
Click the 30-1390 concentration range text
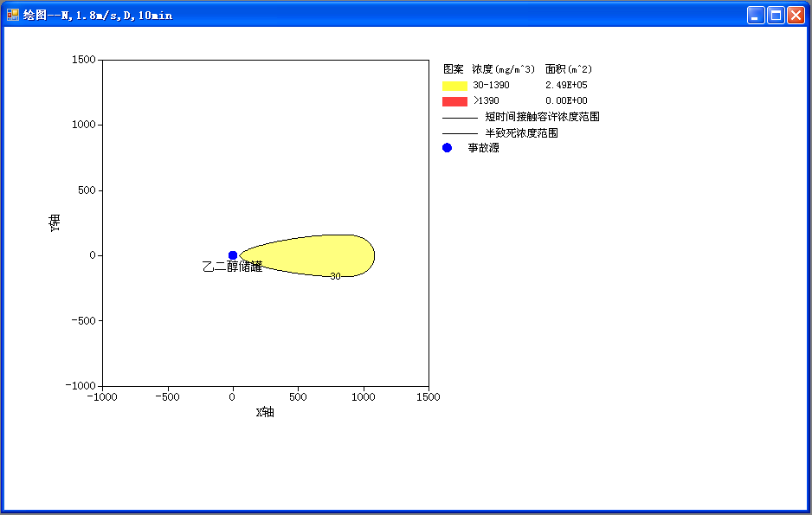click(x=491, y=85)
